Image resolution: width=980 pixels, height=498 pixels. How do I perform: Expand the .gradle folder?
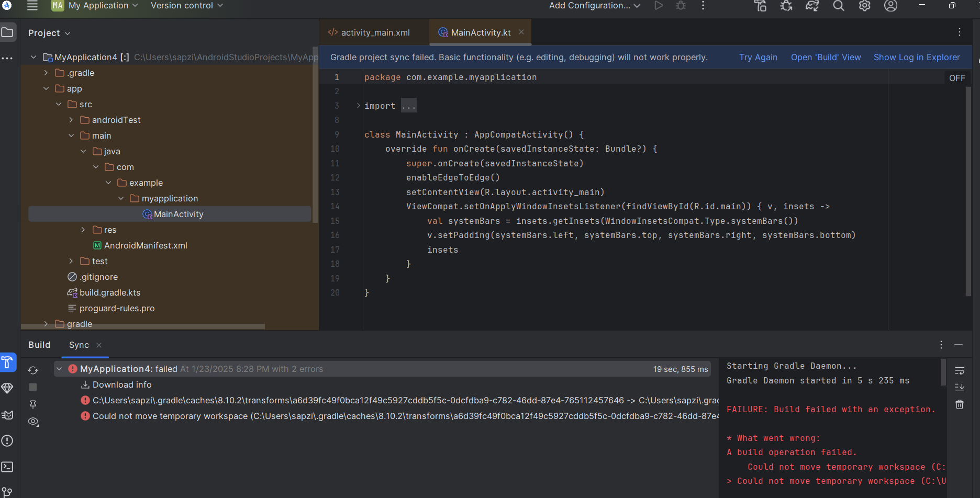point(46,73)
